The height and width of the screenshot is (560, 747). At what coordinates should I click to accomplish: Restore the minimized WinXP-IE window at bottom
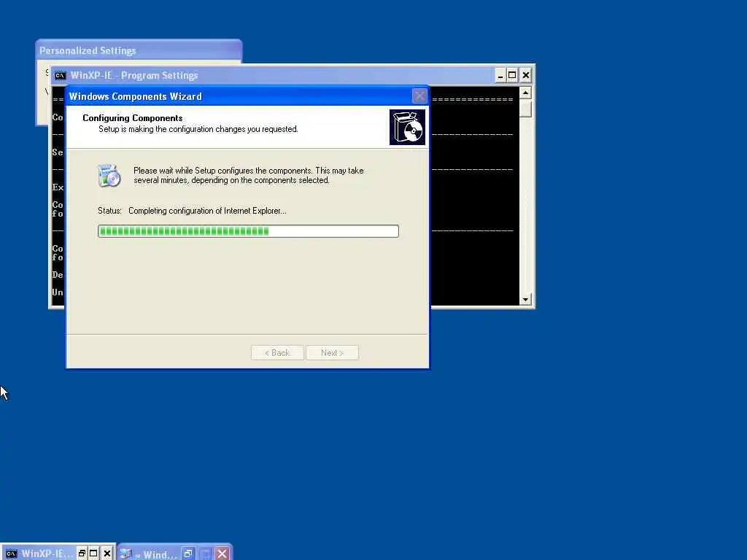pos(82,553)
